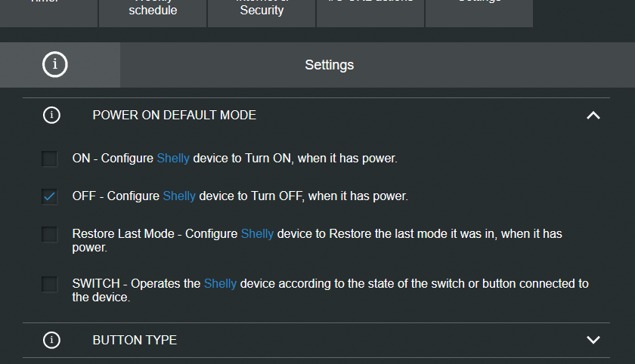635x364 pixels.
Task: Follow the Shelly link in the ON option
Action: click(173, 158)
